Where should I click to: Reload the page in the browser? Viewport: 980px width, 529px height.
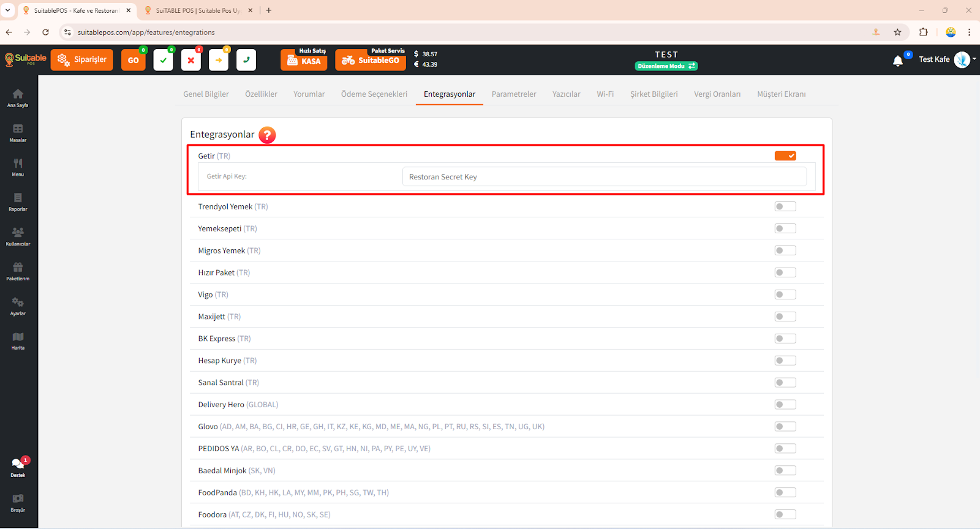[45, 32]
